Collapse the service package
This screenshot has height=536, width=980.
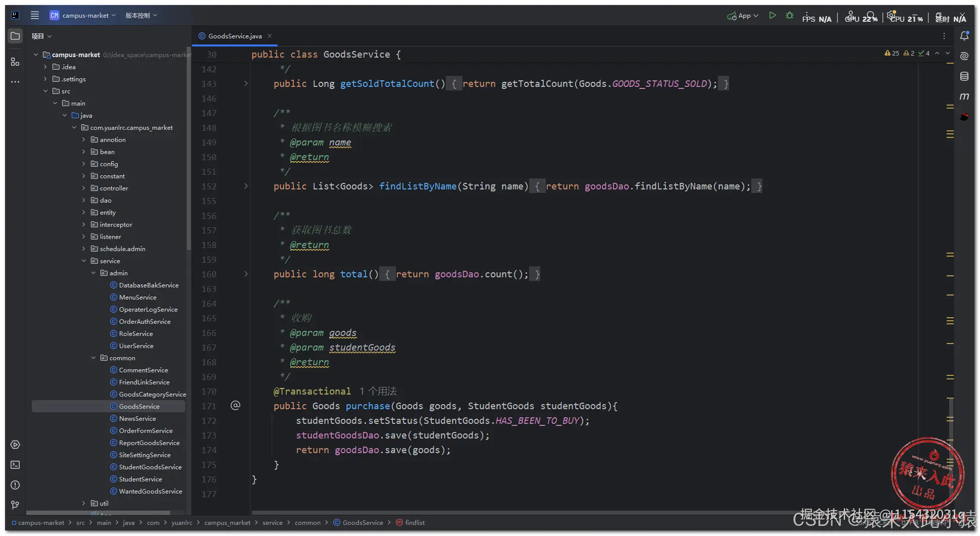pyautogui.click(x=84, y=261)
